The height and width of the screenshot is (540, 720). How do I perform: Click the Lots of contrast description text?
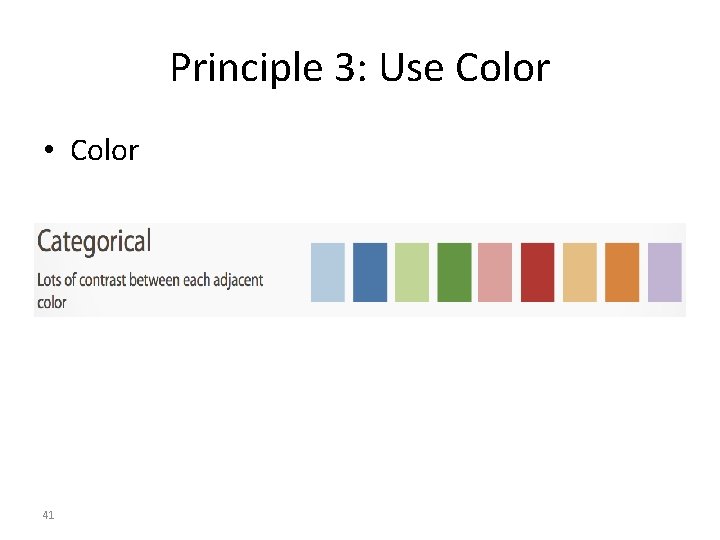(150, 291)
